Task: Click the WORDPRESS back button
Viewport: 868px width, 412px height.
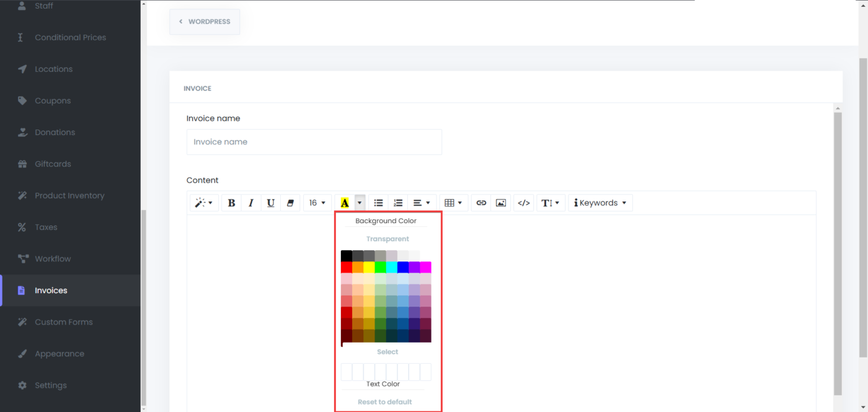Action: (205, 22)
